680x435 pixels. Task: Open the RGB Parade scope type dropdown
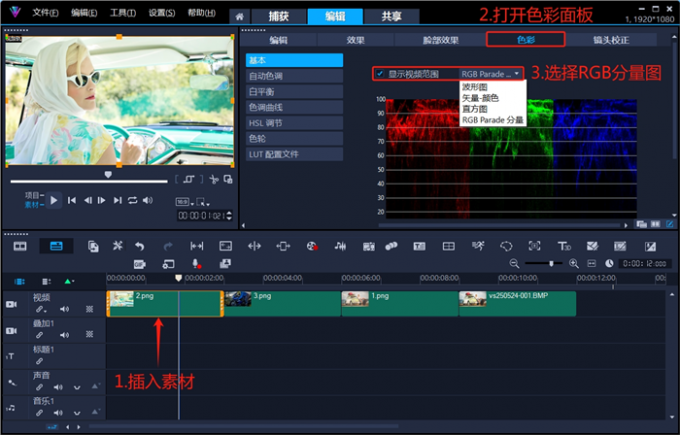[x=490, y=74]
